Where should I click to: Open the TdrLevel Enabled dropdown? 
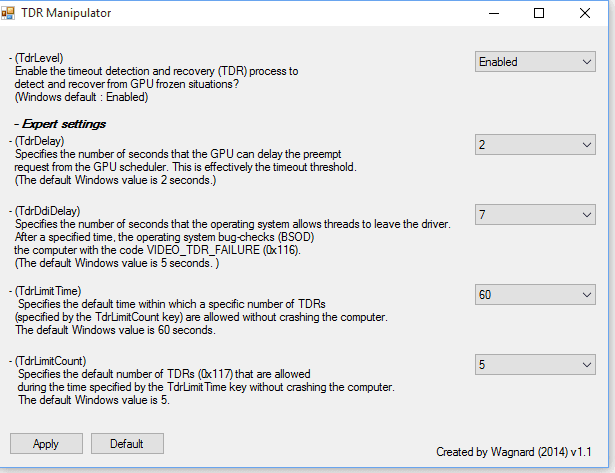pos(535,62)
